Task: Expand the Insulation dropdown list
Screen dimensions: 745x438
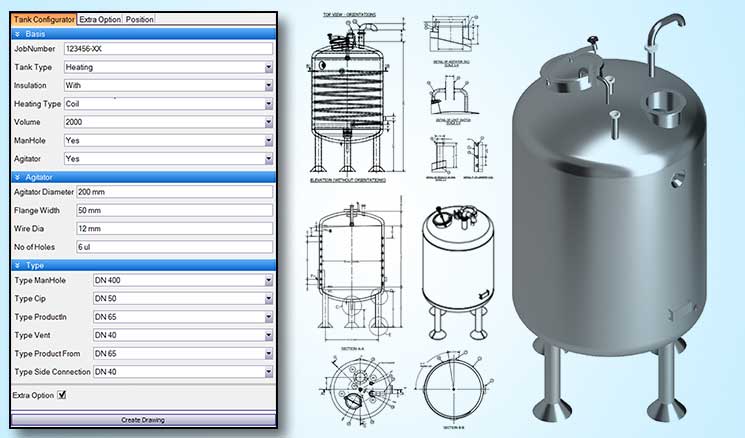Action: click(269, 86)
